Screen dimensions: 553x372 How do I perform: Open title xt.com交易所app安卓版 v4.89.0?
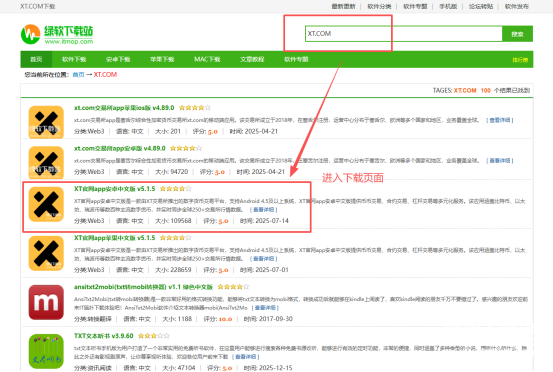pos(120,148)
